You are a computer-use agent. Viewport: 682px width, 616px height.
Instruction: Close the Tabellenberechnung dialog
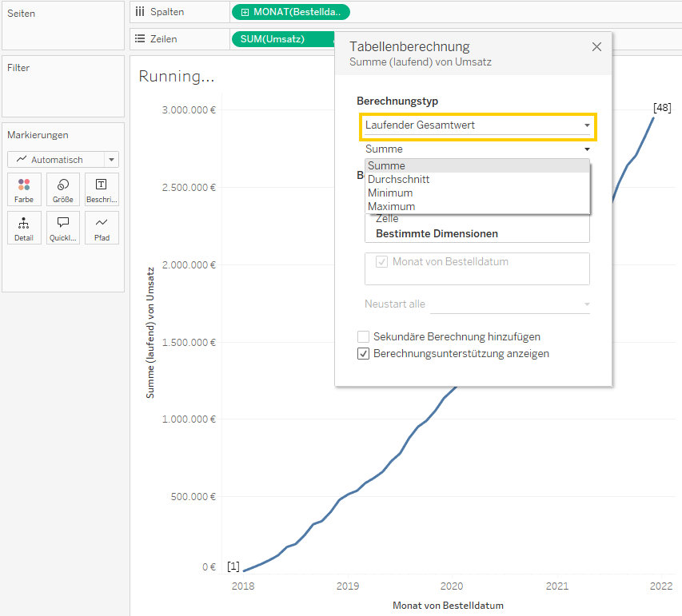click(x=596, y=47)
